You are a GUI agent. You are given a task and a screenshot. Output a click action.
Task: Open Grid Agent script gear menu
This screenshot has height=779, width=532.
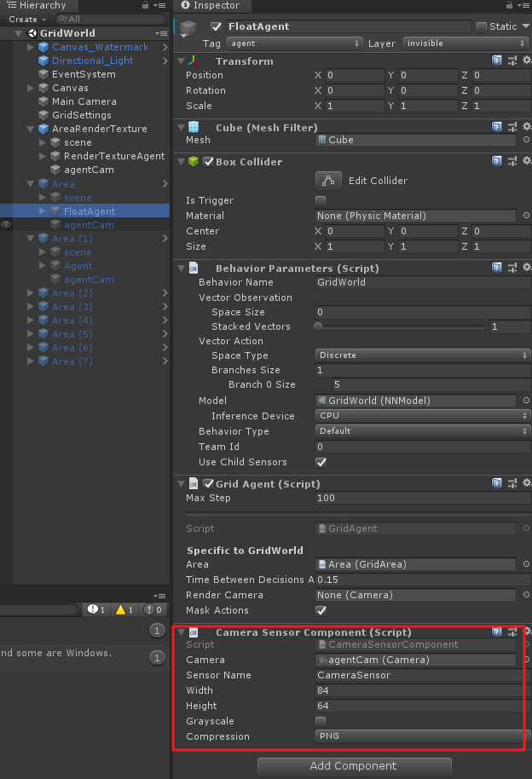pos(527,482)
